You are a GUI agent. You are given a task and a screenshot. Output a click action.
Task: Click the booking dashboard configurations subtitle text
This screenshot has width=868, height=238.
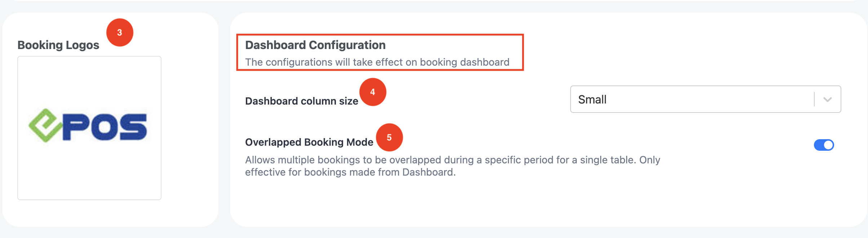(377, 62)
